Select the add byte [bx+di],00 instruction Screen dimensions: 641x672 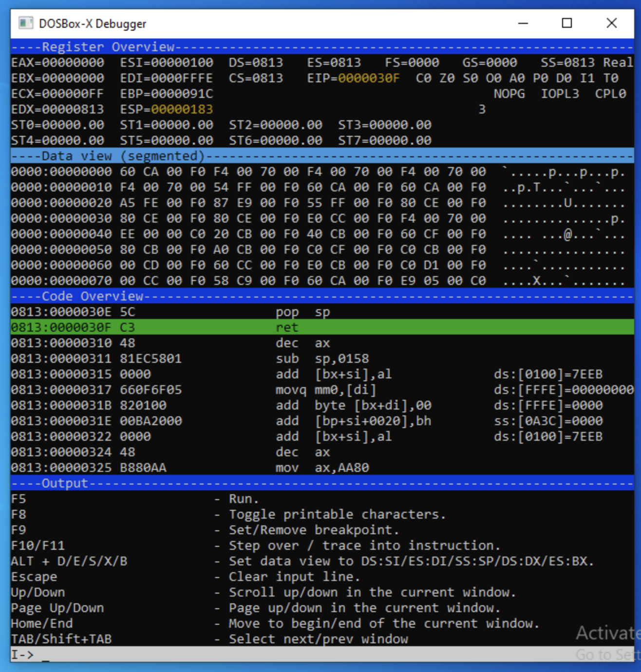(322, 405)
